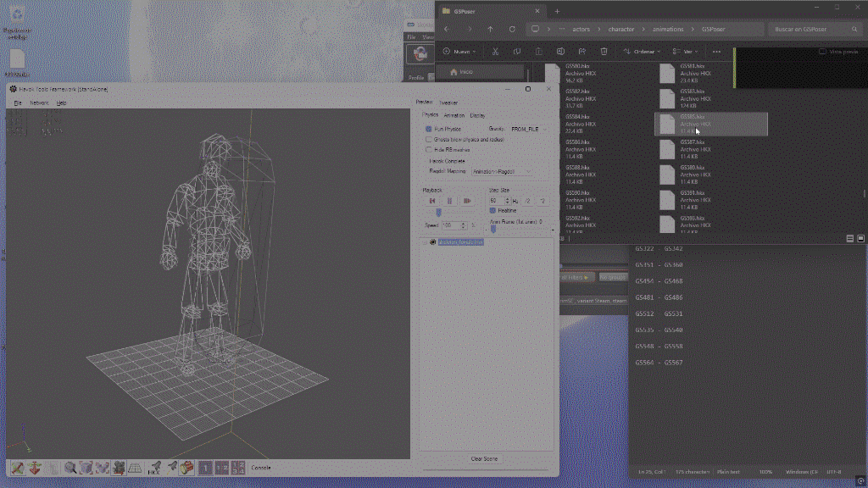
Task: Switch to the Display tab
Action: click(x=478, y=115)
